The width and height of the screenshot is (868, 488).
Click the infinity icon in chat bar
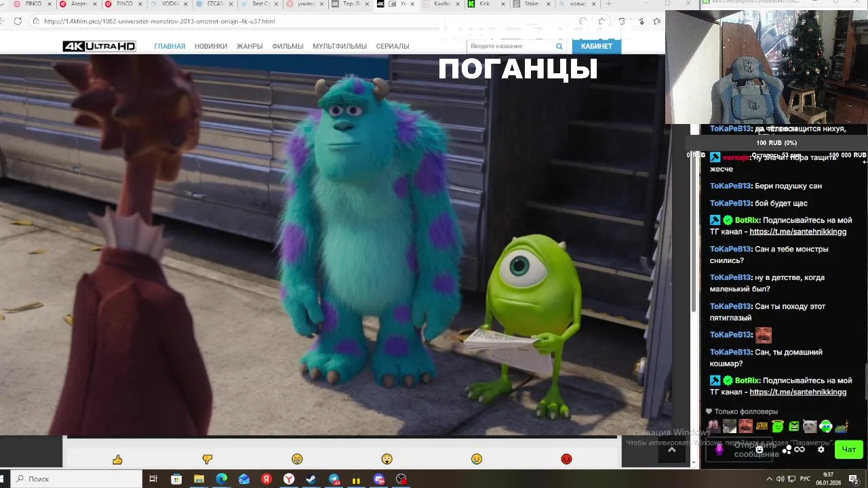[x=800, y=449]
